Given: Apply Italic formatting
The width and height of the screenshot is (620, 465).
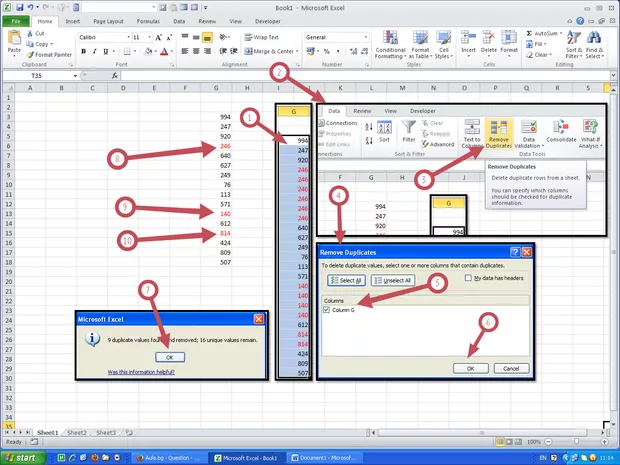Looking at the screenshot, I should [x=95, y=51].
